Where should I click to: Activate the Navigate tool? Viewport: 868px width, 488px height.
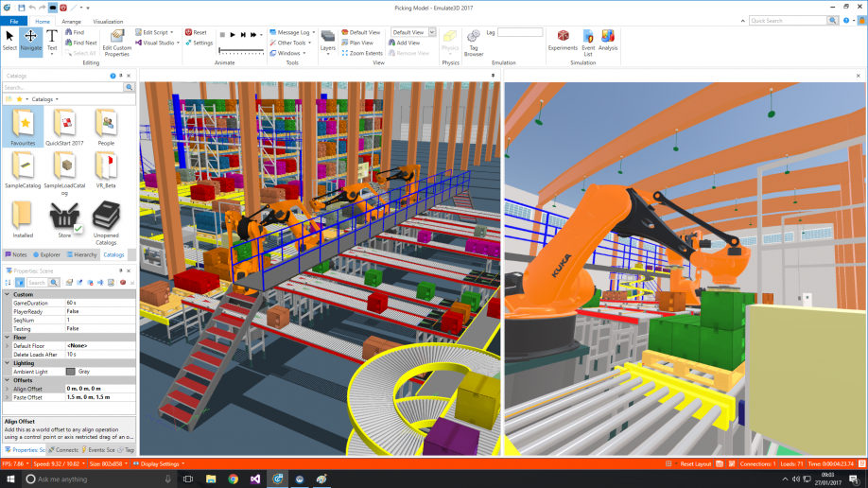(30, 41)
